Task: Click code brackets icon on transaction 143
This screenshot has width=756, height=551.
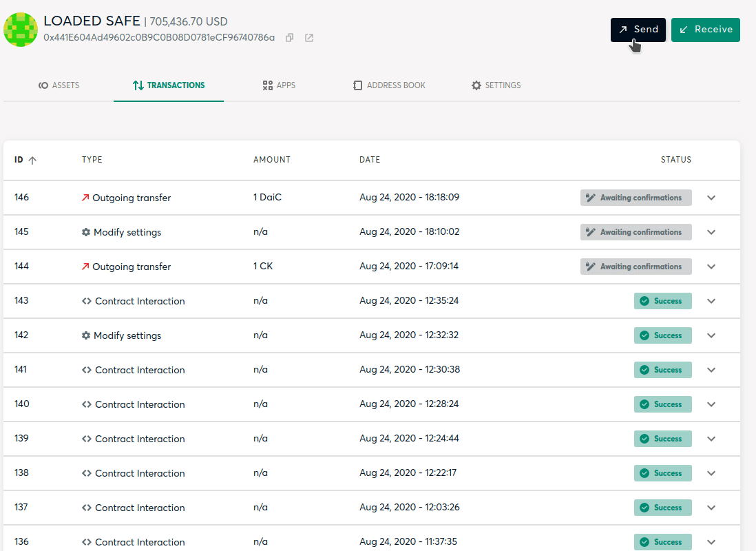Action: [86, 301]
